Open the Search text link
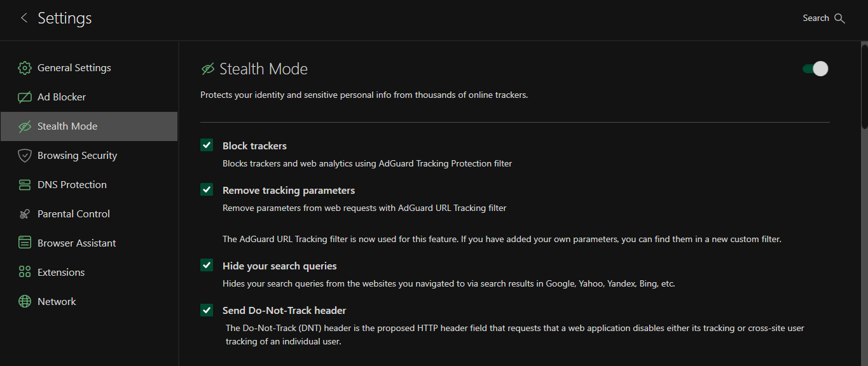868x366 pixels. pyautogui.click(x=816, y=18)
